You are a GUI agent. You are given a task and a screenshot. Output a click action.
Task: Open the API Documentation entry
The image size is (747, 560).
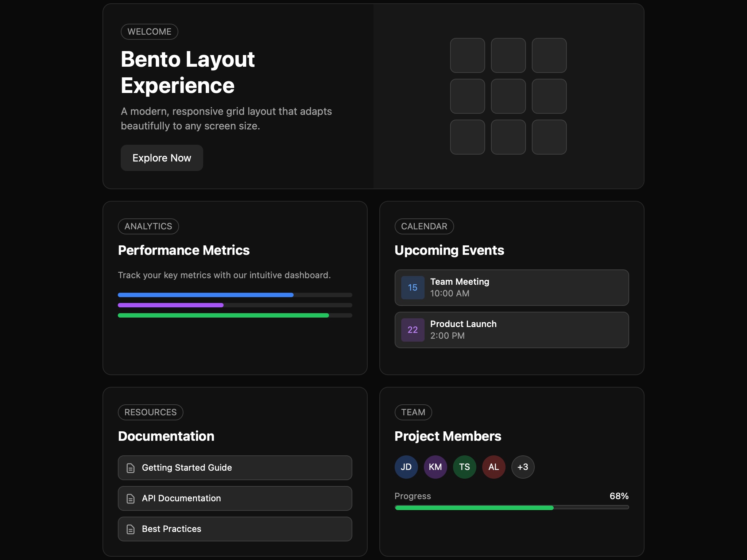point(235,498)
